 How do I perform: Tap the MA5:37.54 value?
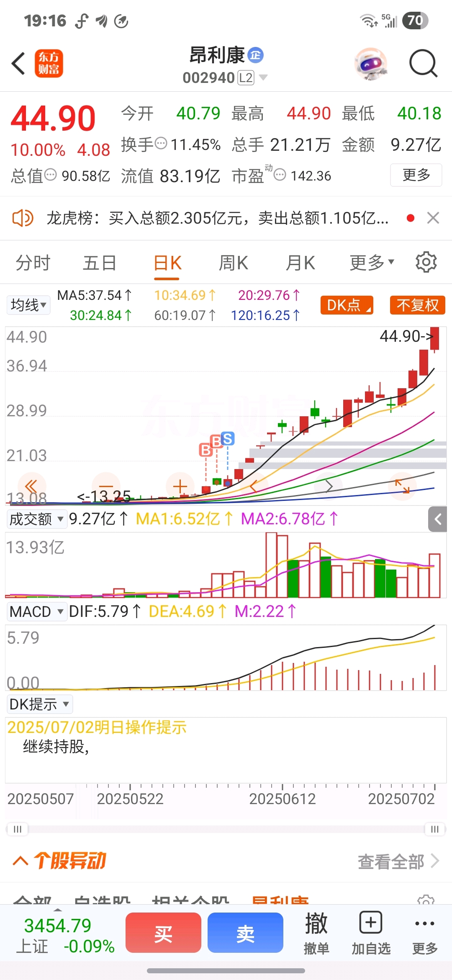click(95, 295)
